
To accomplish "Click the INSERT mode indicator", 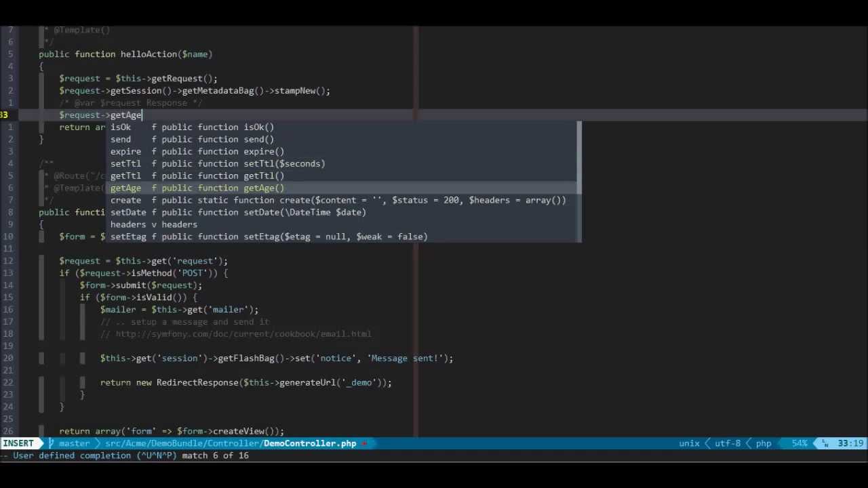I will point(18,443).
